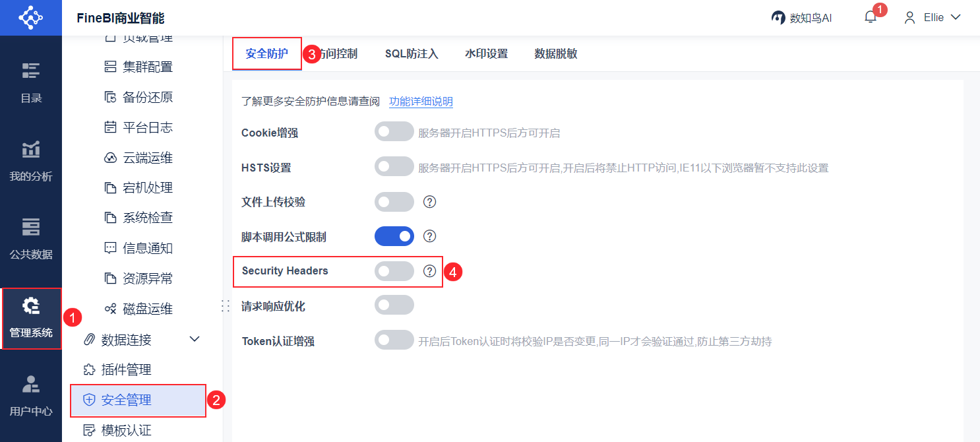Open the 水印设置 tab

(486, 54)
